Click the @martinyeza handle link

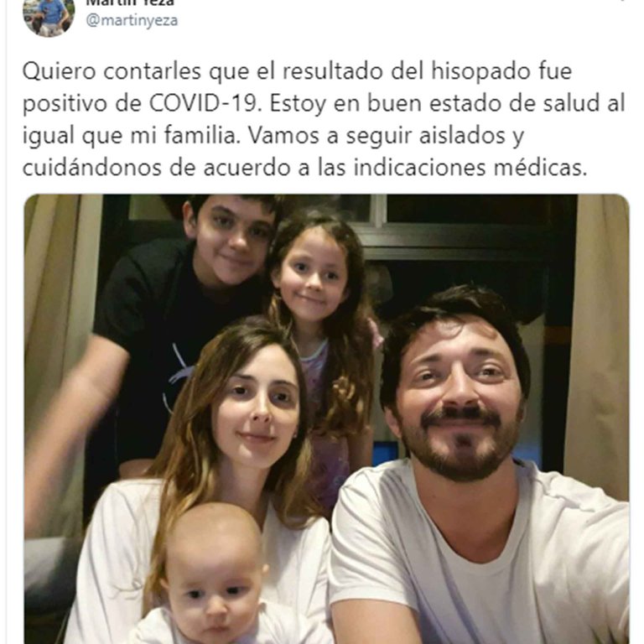(132, 20)
